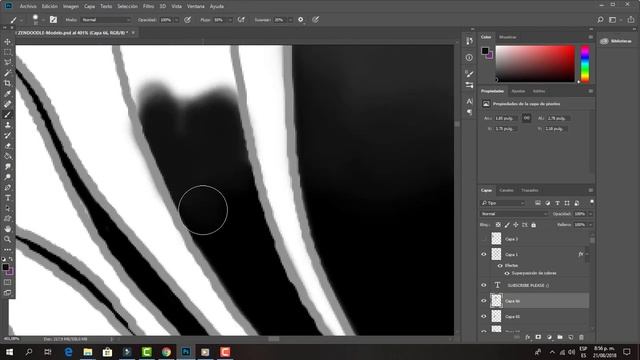640x360 pixels.
Task: Select the Eraser tool
Action: point(7,146)
